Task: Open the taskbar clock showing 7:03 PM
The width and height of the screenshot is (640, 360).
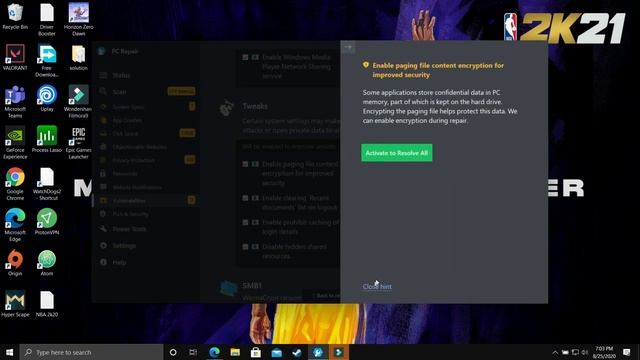Action: click(x=604, y=352)
